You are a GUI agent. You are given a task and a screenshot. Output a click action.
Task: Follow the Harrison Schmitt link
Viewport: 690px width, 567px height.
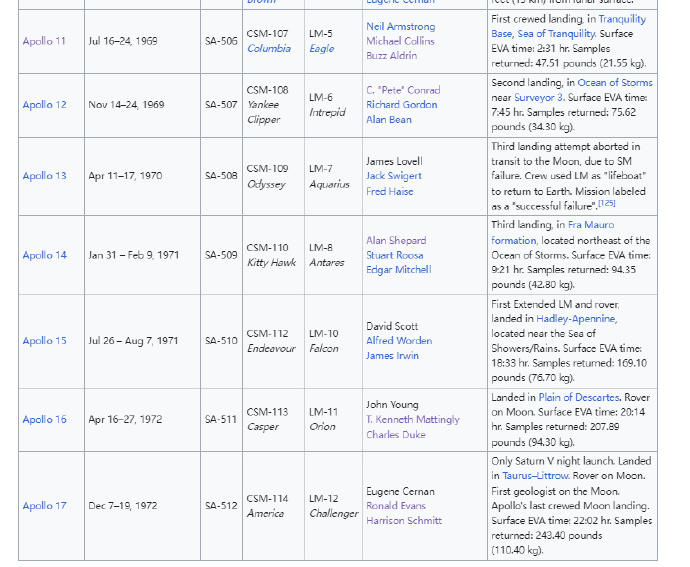tap(403, 521)
